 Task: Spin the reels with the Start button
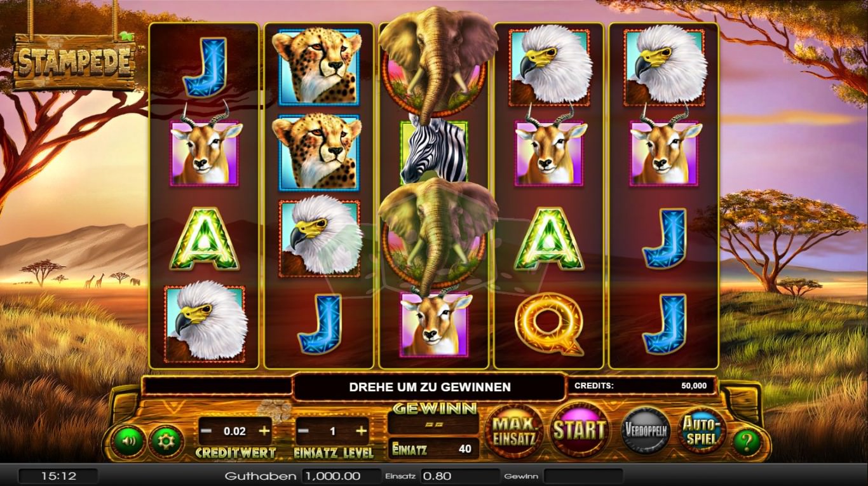click(578, 430)
